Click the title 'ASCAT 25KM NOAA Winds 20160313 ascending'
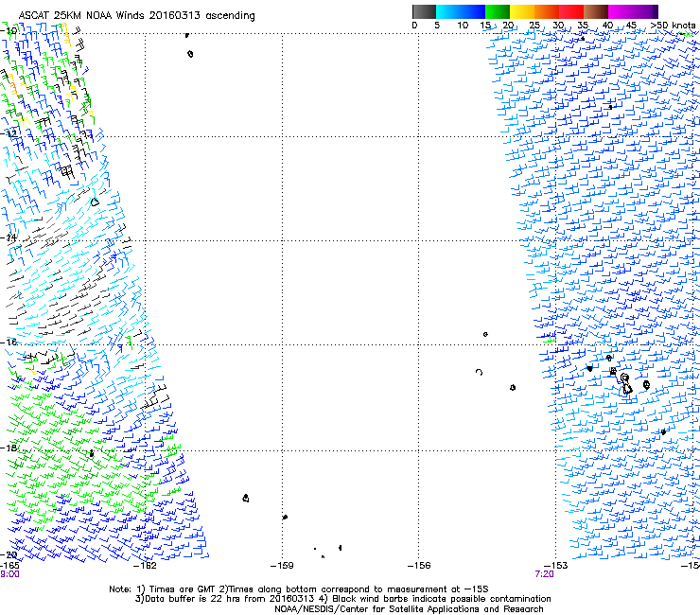Viewport: 700px width, 615px height. pyautogui.click(x=136, y=16)
